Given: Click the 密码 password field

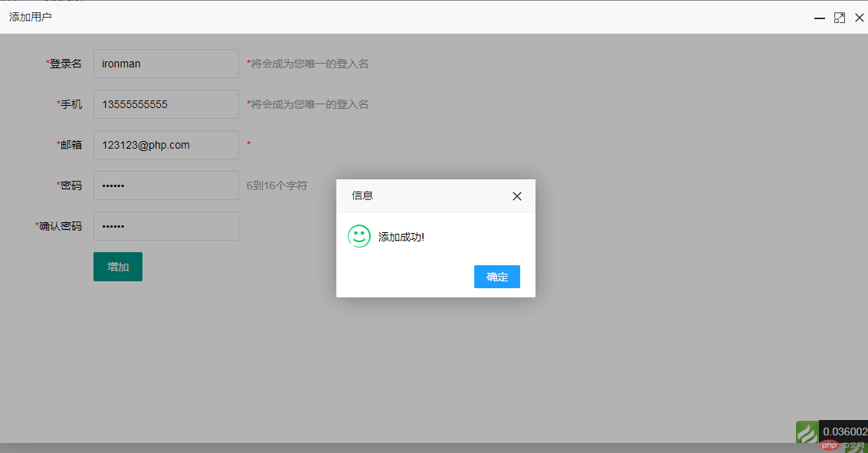Looking at the screenshot, I should point(165,185).
